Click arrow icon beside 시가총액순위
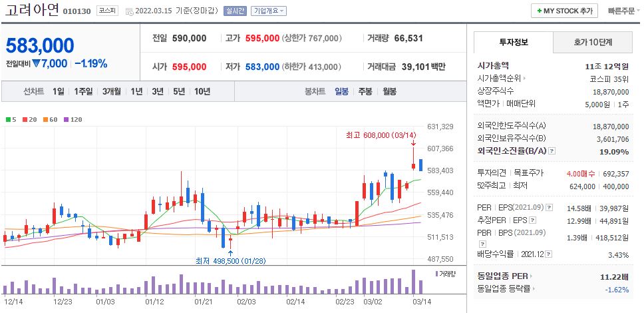 (x=524, y=78)
